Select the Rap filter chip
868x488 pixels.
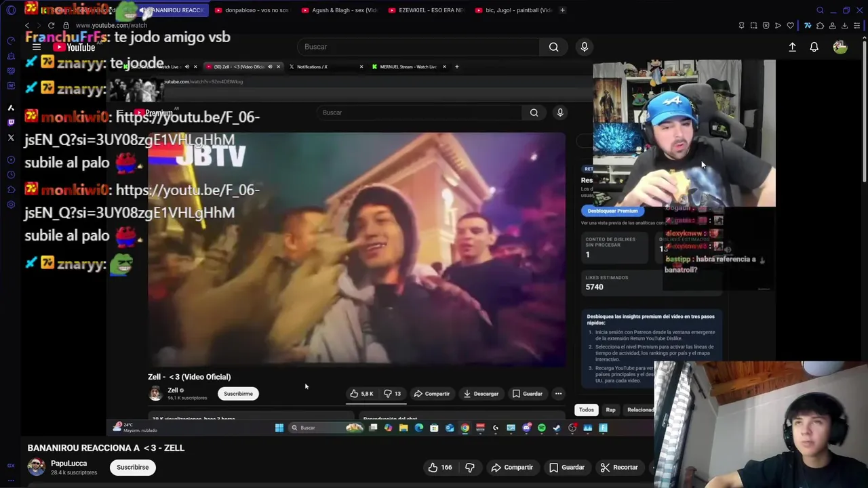610,410
